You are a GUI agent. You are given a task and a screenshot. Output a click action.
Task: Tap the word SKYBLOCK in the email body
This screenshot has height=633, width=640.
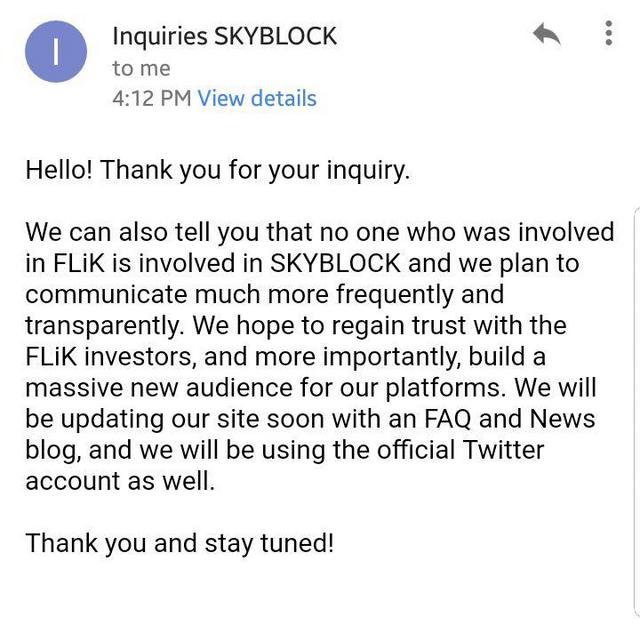(335, 263)
